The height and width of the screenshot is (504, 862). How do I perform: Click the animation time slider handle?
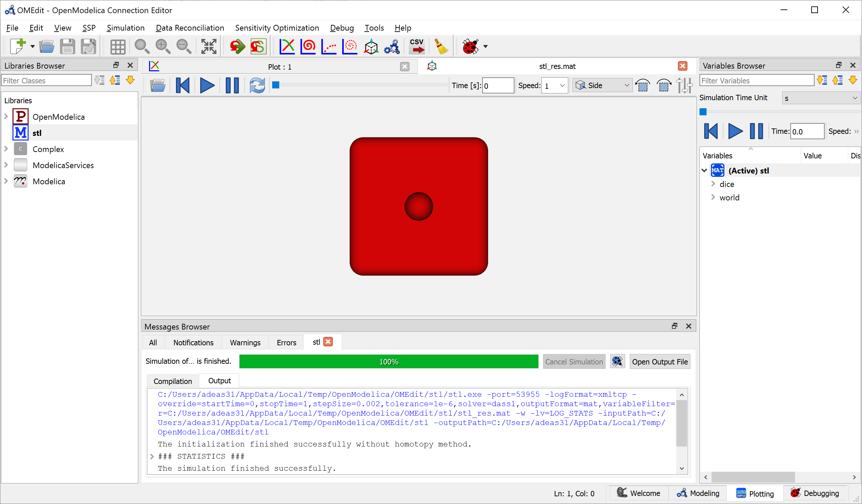pos(276,85)
